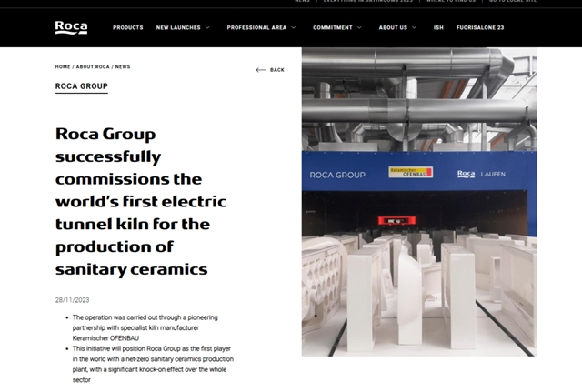Open the Professional Area menu item
Image resolution: width=582 pixels, height=392 pixels.
pos(256,28)
